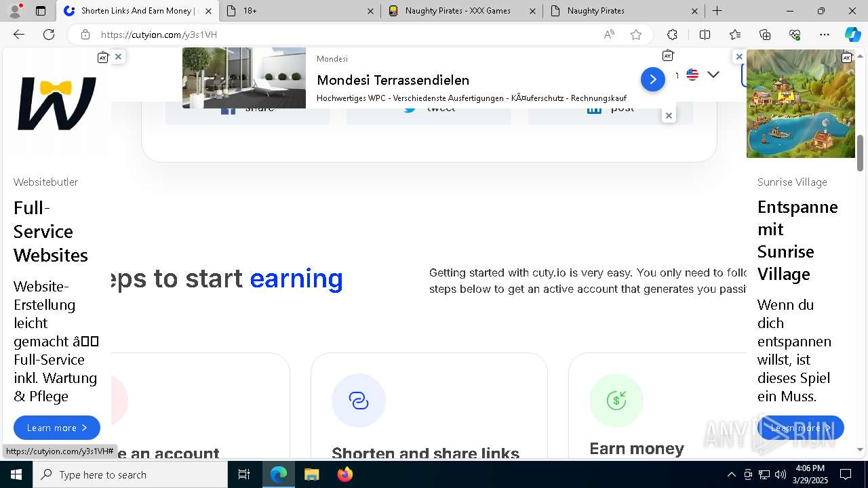The image size is (868, 488).
Task: Click the taskbar search box
Action: (x=130, y=474)
